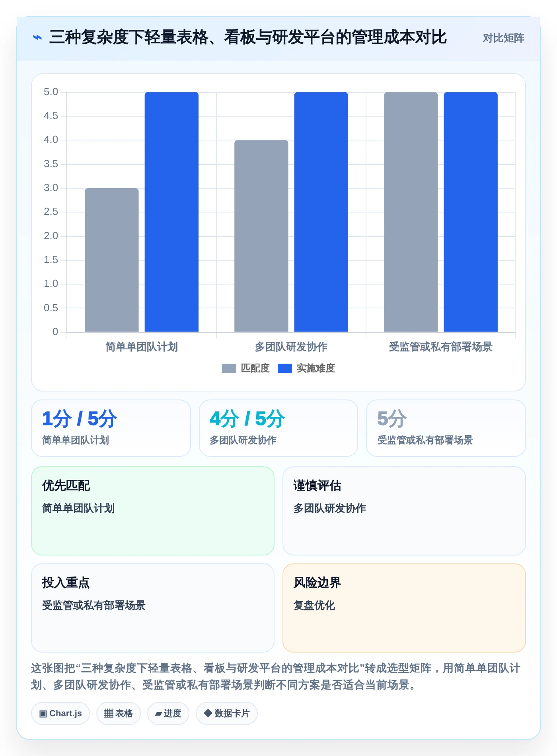This screenshot has width=557, height=756.
Task: Click the 数据卡片 tag chip
Action: (227, 713)
